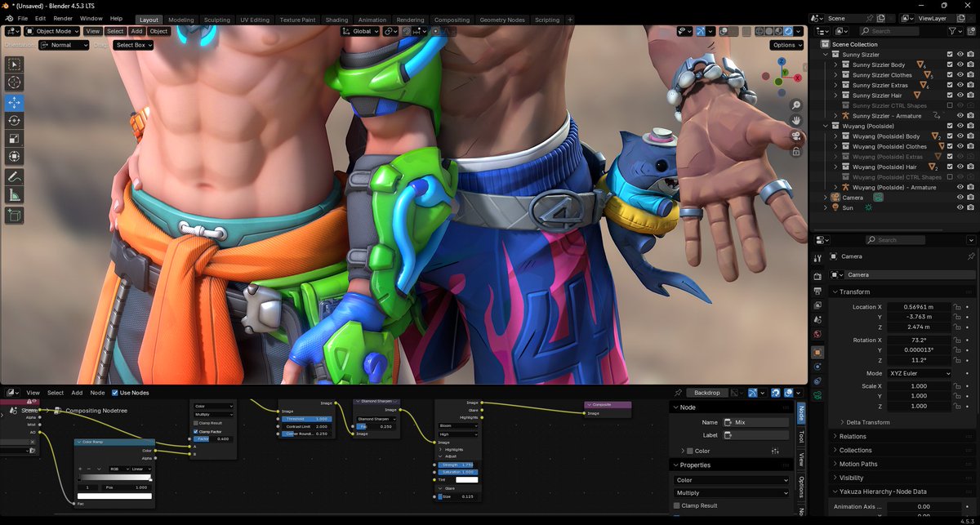Open the Edit menu in top bar
The height and width of the screenshot is (525, 980).
(x=40, y=18)
